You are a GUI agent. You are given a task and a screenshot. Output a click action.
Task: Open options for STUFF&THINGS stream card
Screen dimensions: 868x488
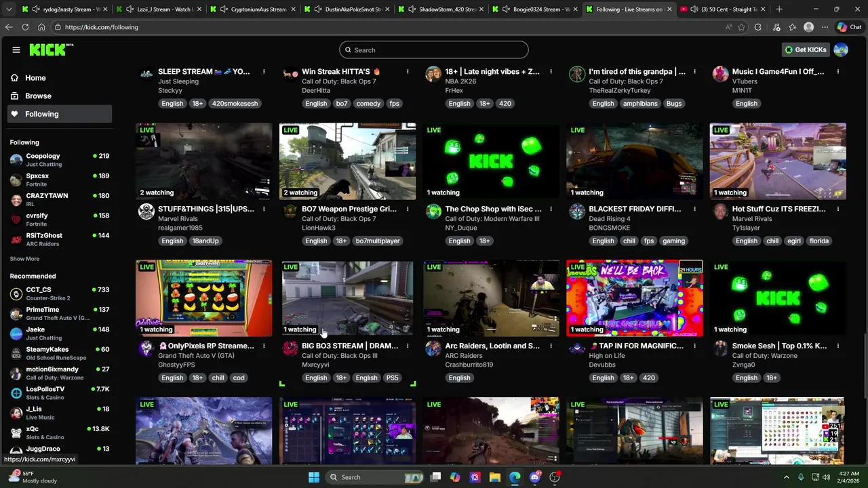264,209
